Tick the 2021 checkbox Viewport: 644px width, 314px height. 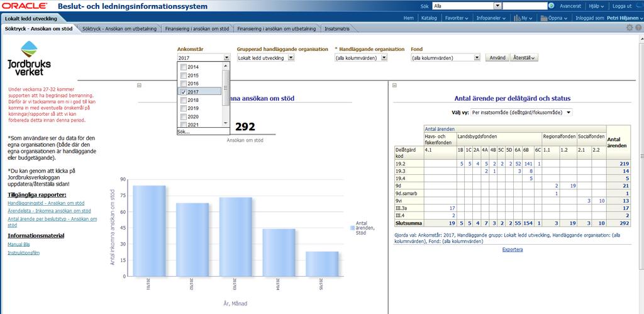[183, 125]
